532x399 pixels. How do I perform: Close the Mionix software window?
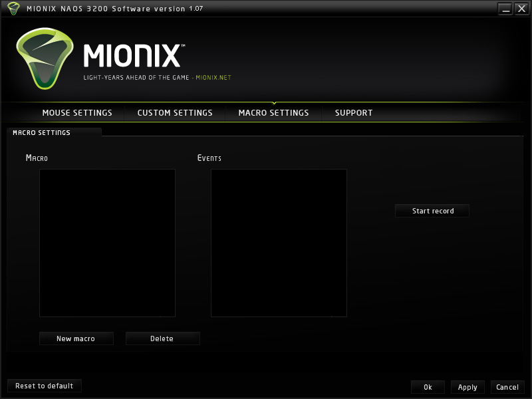521,9
